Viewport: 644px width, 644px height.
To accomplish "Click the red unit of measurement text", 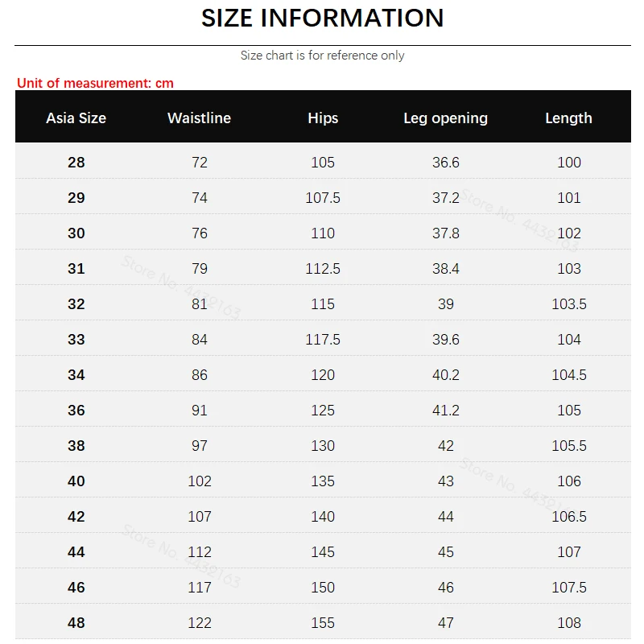I will click(x=95, y=83).
